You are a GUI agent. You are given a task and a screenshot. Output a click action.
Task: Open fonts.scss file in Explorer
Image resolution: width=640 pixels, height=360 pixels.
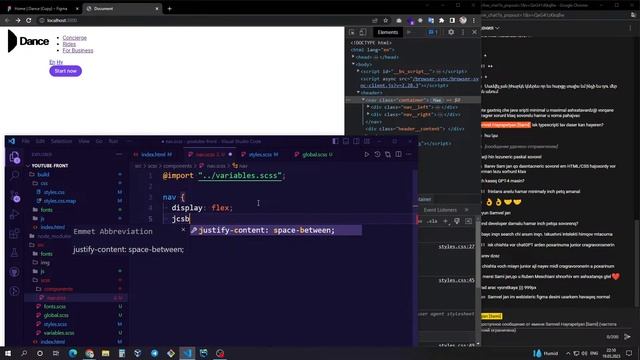[x=55, y=307]
